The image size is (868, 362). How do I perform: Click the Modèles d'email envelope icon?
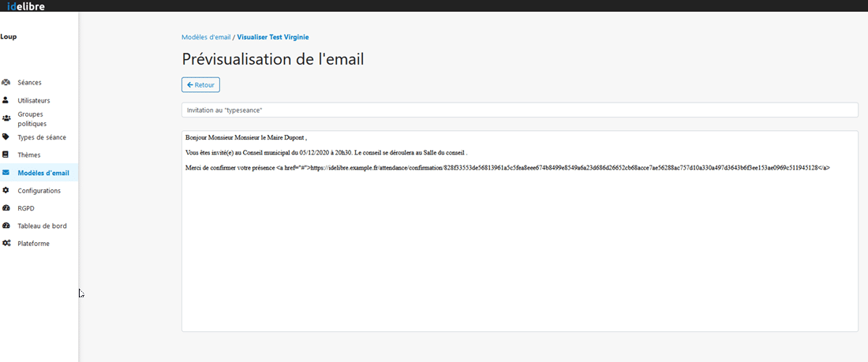tap(6, 173)
